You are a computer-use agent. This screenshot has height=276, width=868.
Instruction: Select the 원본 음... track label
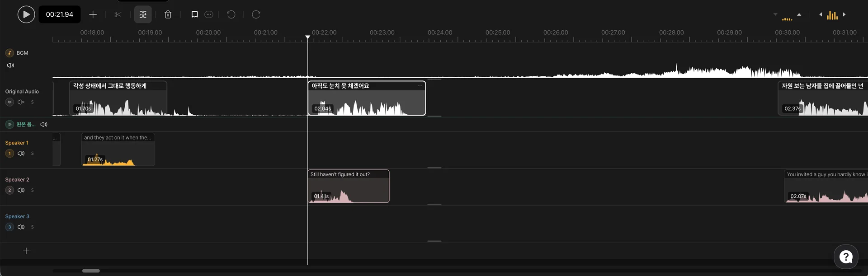(26, 124)
